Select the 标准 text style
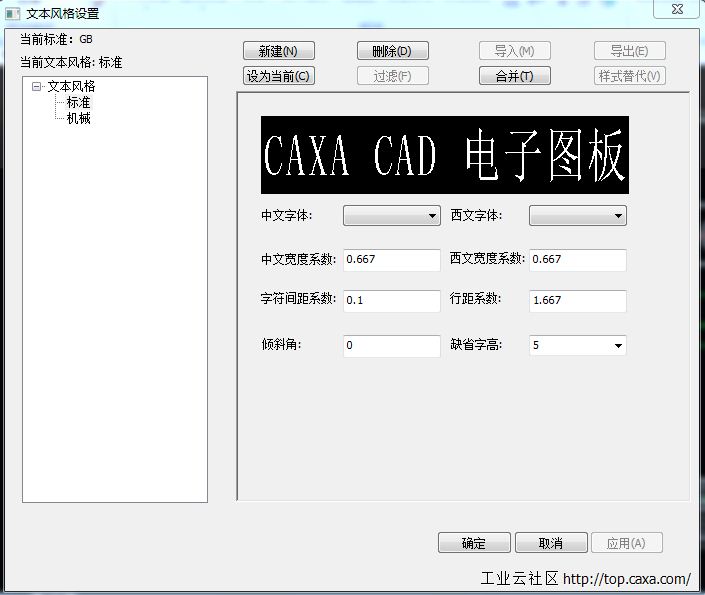The image size is (705, 595). 79,102
